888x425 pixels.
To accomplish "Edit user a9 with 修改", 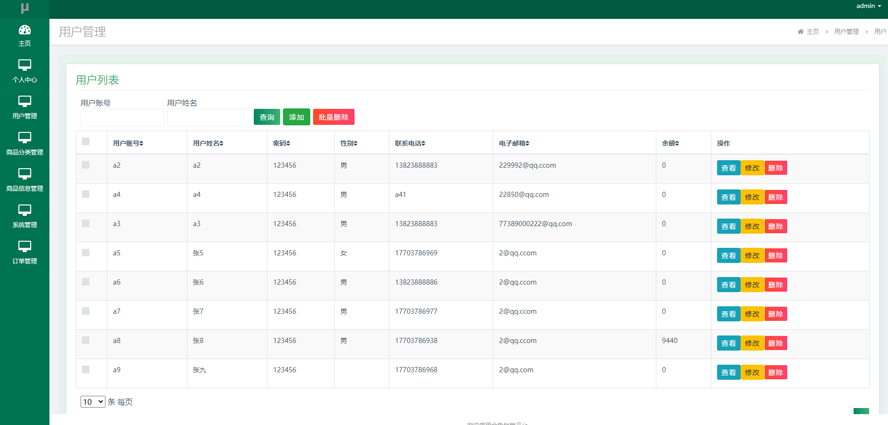I will (x=752, y=372).
